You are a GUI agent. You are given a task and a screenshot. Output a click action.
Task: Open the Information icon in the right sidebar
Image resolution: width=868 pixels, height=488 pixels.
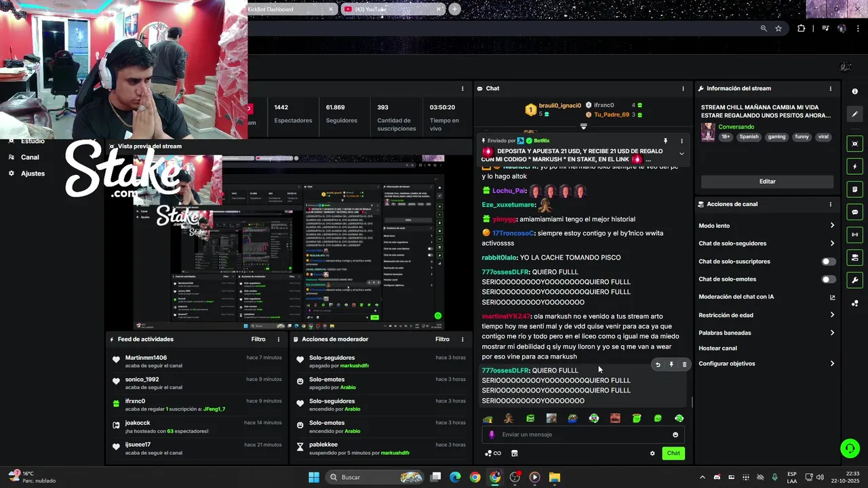tap(854, 91)
